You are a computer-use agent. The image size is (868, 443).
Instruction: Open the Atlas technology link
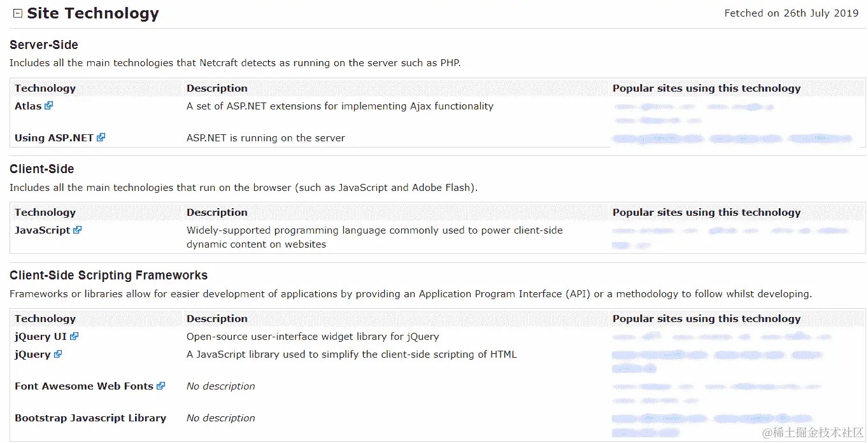click(x=28, y=106)
